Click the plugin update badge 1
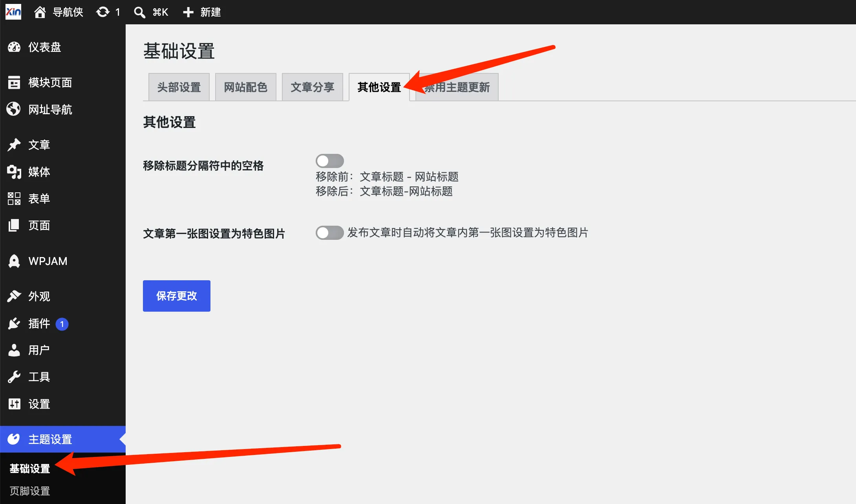This screenshot has height=504, width=856. click(x=62, y=324)
